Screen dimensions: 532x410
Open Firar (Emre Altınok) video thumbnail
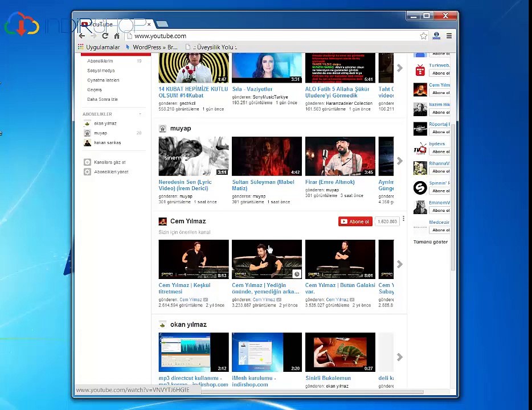[x=340, y=156]
